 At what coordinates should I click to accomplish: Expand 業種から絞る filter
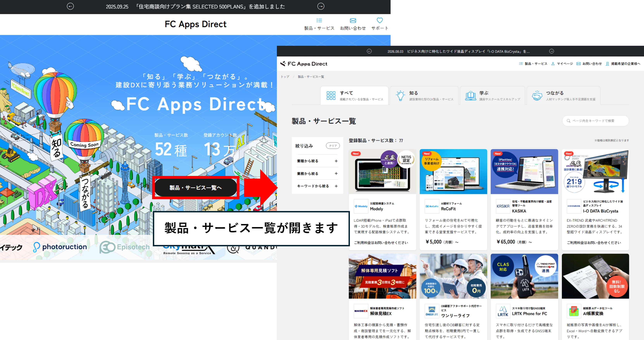tap(317, 161)
